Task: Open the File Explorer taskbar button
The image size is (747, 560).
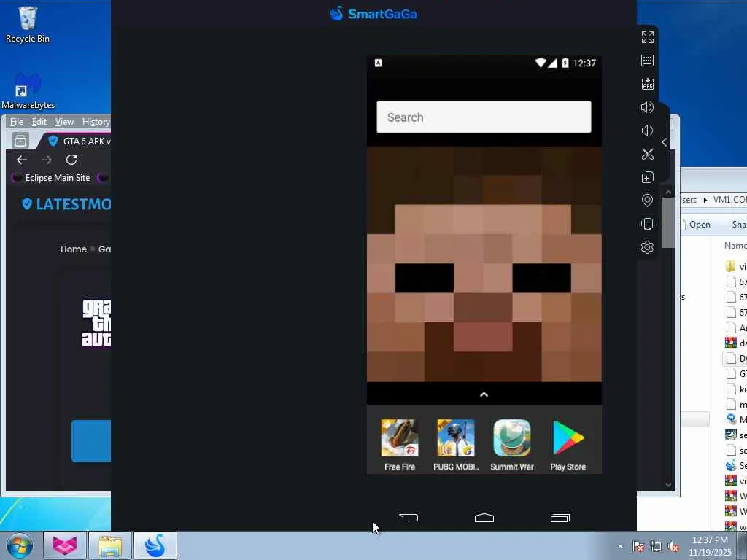Action: [110, 545]
